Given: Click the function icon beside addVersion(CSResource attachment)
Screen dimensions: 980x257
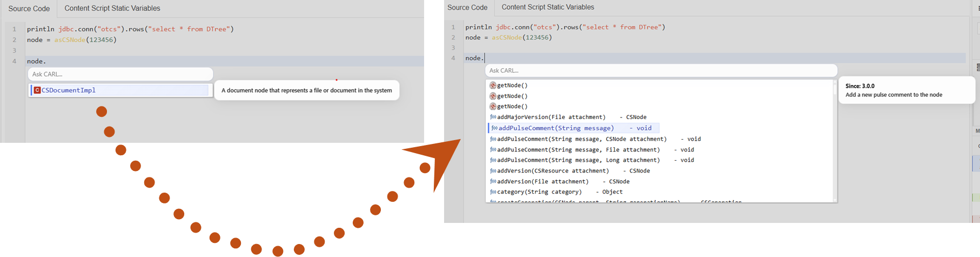Looking at the screenshot, I should (493, 171).
